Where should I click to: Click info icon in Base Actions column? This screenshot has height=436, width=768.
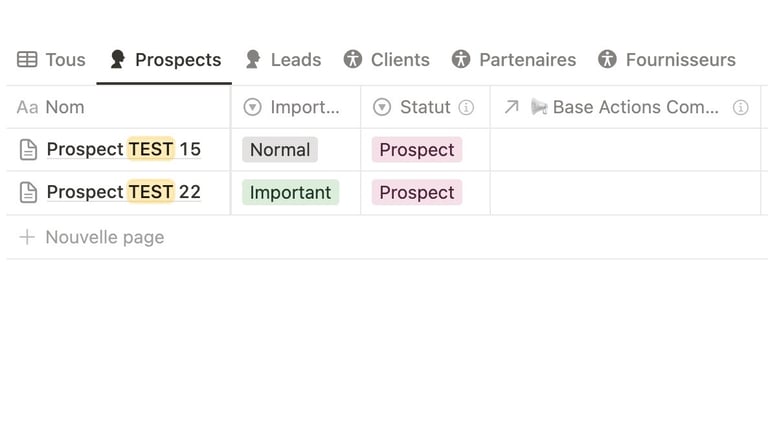[x=741, y=107]
